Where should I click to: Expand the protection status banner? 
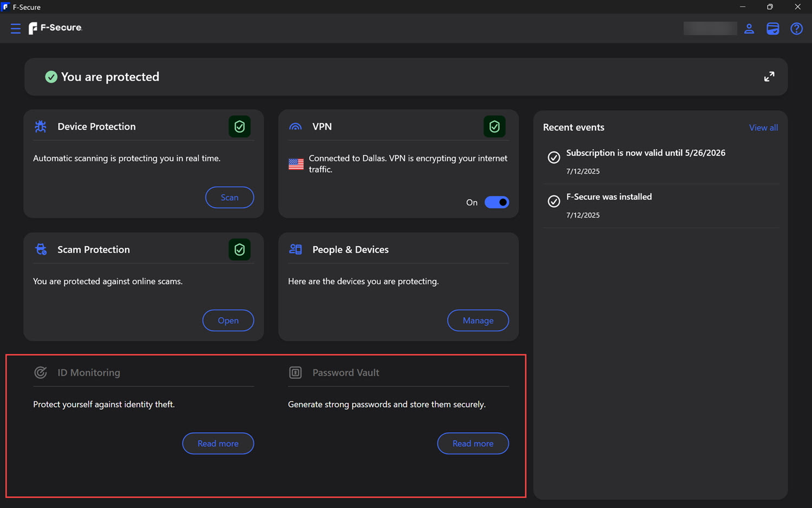pos(769,77)
